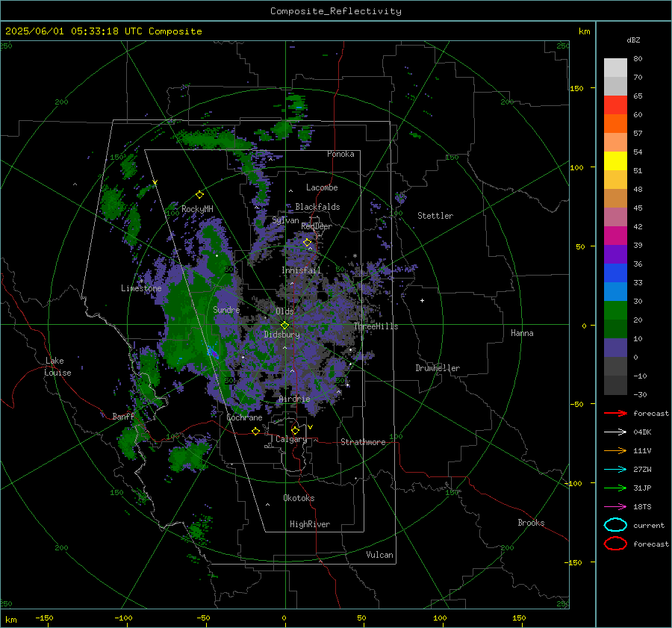Select the Lake Louise label
Screen dimensions: 672x628
click(57, 367)
